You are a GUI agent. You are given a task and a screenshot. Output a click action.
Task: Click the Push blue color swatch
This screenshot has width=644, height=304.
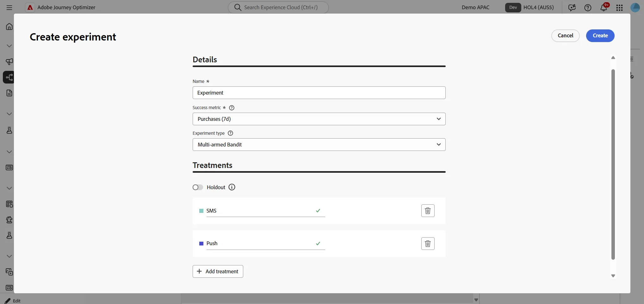coord(201,244)
